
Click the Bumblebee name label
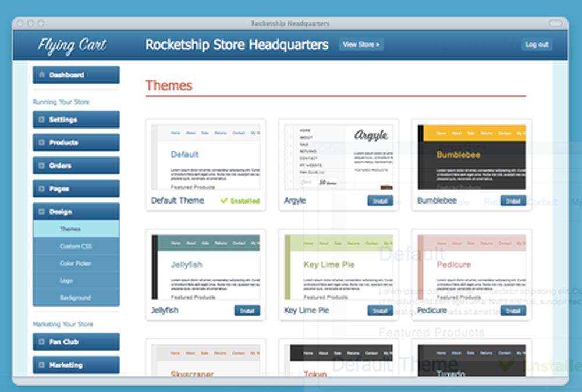click(437, 201)
